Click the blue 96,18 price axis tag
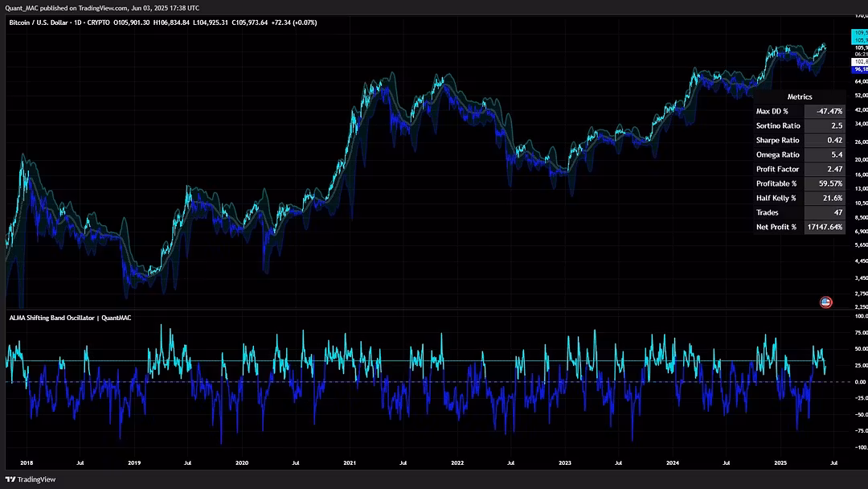The height and width of the screenshot is (489, 868). tap(860, 69)
